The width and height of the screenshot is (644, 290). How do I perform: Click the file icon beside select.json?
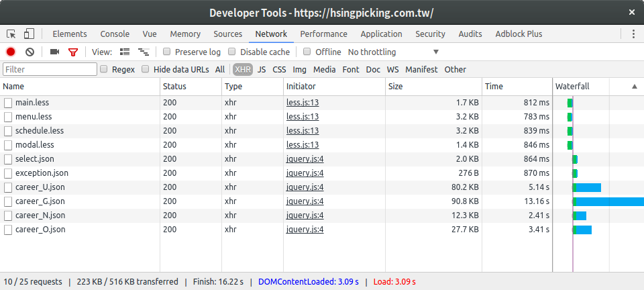point(8,159)
